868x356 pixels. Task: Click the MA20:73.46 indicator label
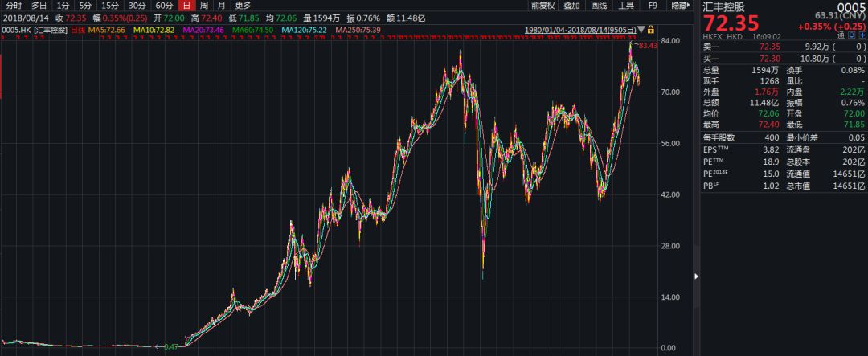[203, 30]
